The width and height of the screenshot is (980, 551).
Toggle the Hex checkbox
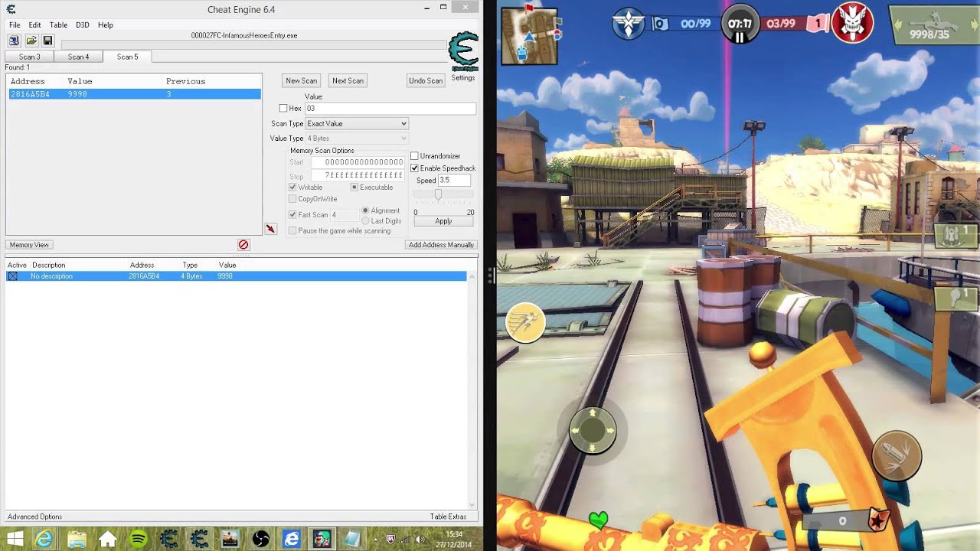point(283,109)
